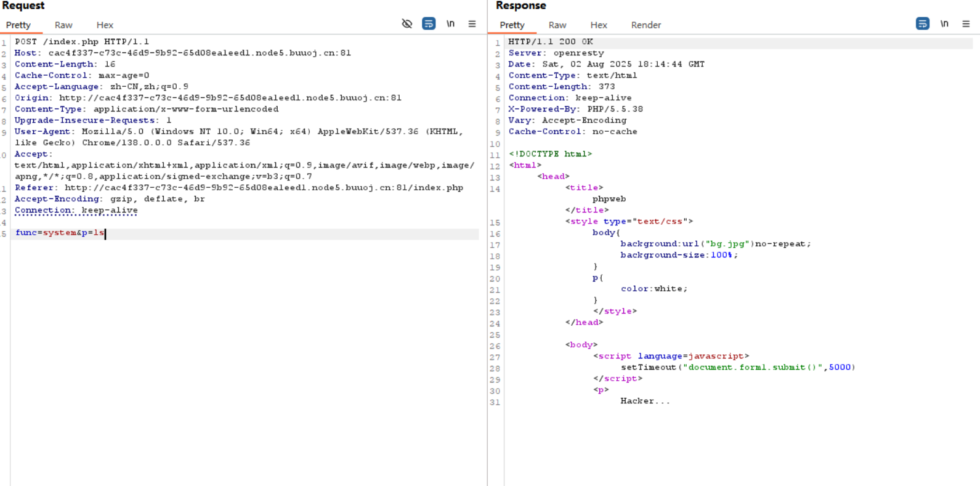980x486 pixels.
Task: Click request body line func=system&p=ls
Action: coord(60,233)
